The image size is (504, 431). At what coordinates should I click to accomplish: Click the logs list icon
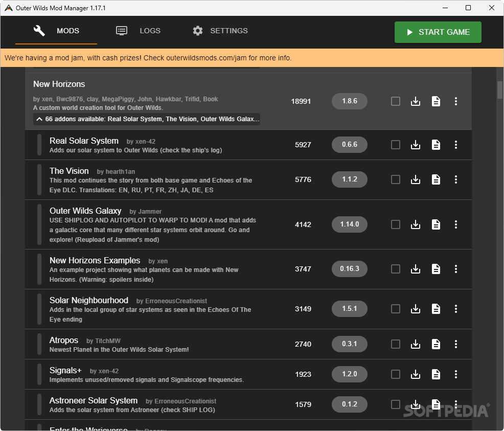[x=122, y=31]
